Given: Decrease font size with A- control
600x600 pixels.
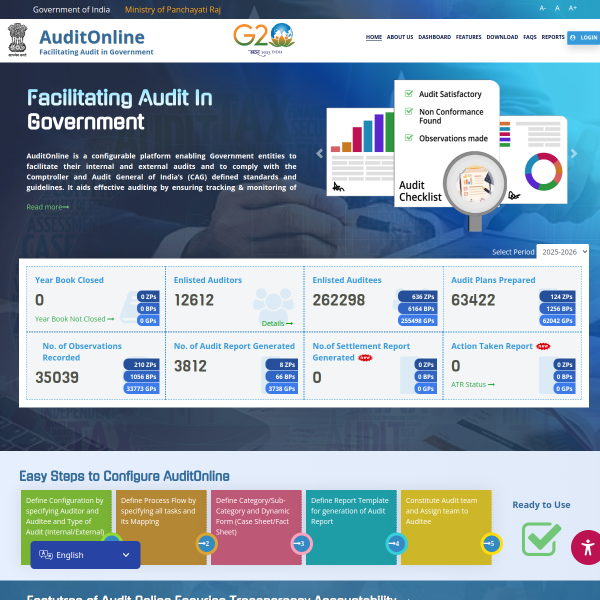Looking at the screenshot, I should point(542,8).
